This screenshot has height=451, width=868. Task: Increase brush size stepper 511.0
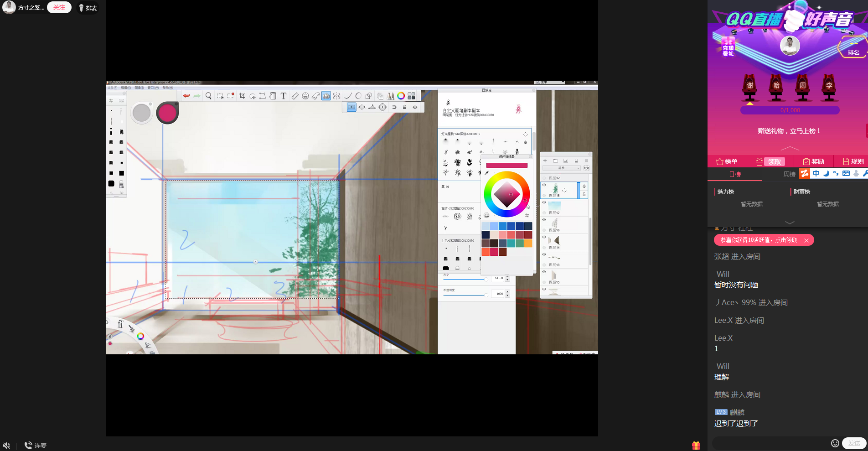[x=507, y=276]
